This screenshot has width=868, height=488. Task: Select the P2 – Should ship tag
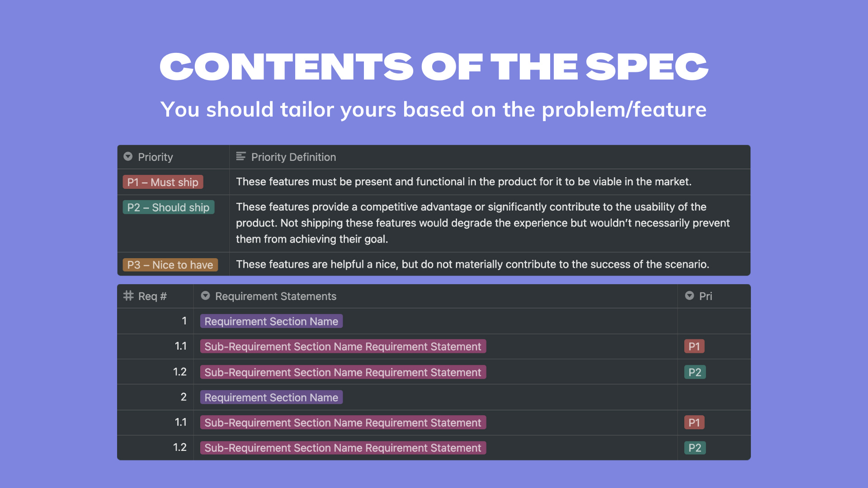pos(168,207)
